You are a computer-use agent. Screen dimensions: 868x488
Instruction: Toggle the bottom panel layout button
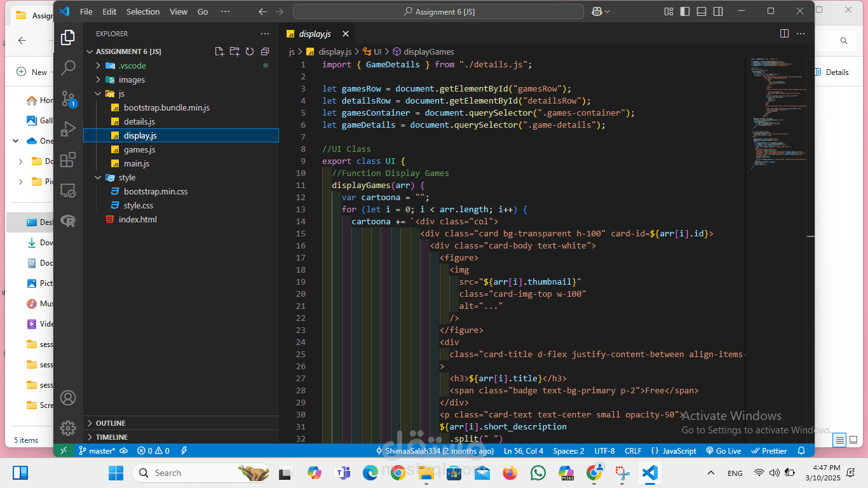[x=701, y=11]
